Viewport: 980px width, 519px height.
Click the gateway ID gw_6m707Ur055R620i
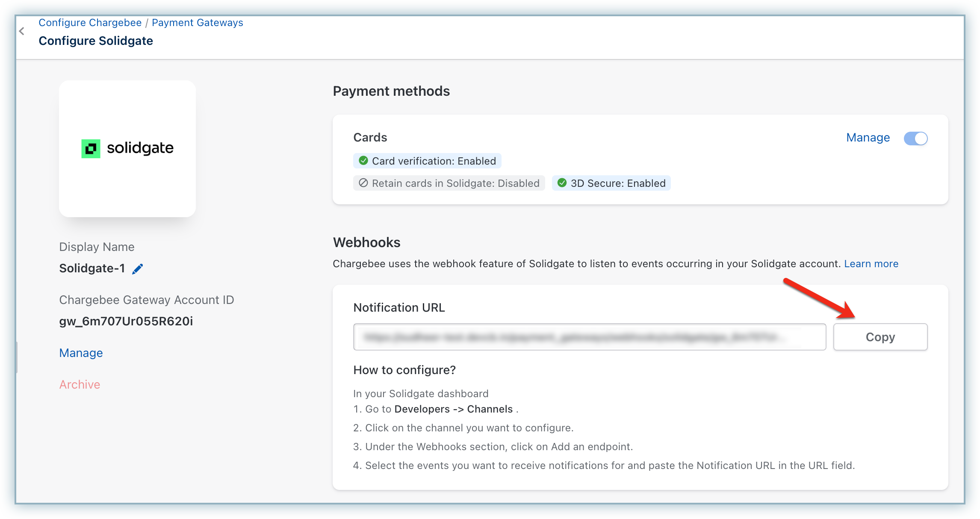[126, 321]
